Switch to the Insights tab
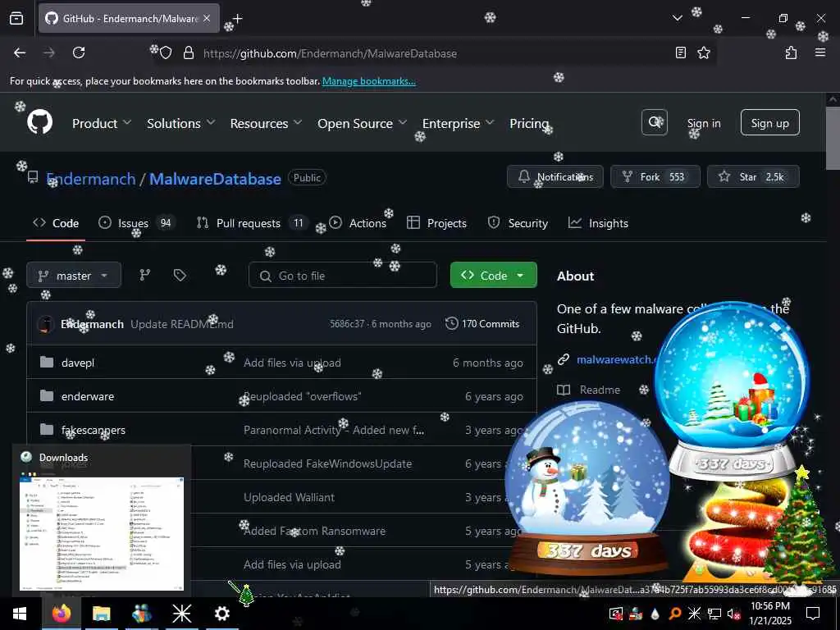840x630 pixels. [x=598, y=223]
